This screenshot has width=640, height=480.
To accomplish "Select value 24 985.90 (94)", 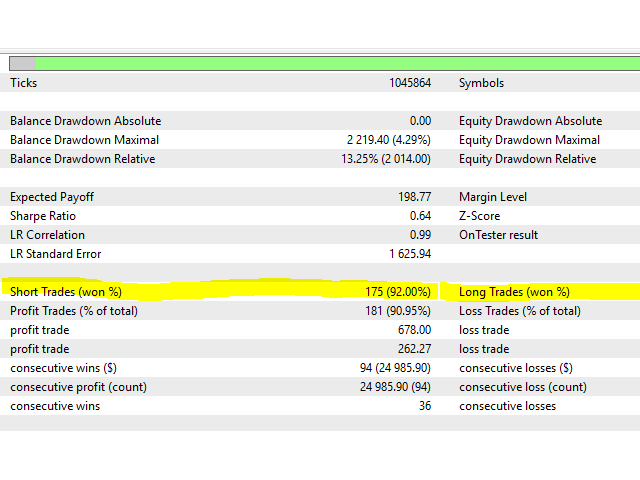I will (x=395, y=387).
